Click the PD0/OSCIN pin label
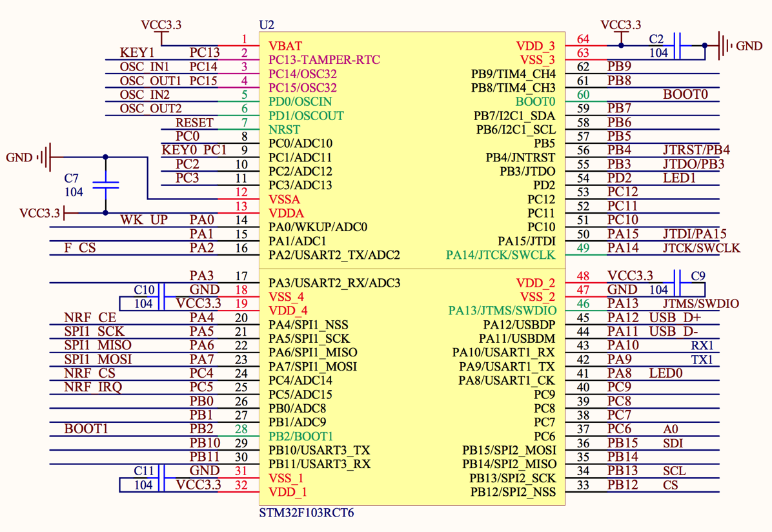This screenshot has height=532, width=772. [300, 101]
